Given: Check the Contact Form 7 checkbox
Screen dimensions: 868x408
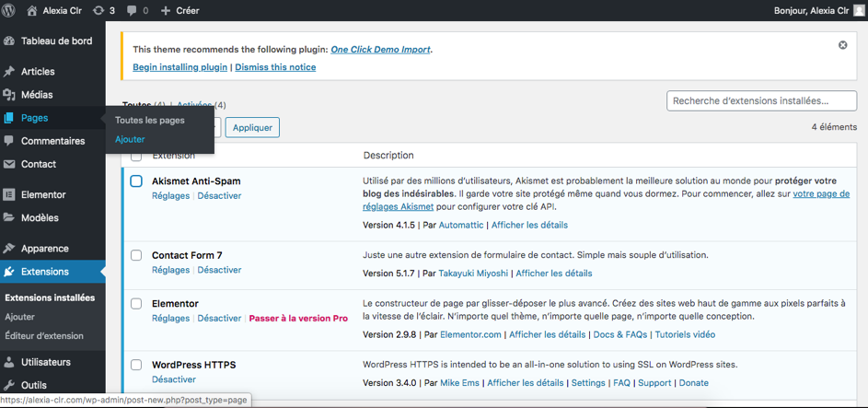Looking at the screenshot, I should click(x=136, y=255).
